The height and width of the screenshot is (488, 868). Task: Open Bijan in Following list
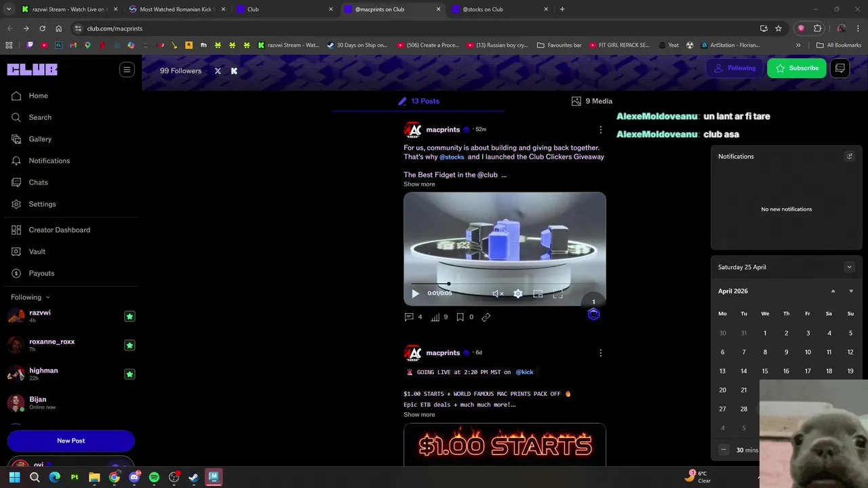[x=38, y=399]
